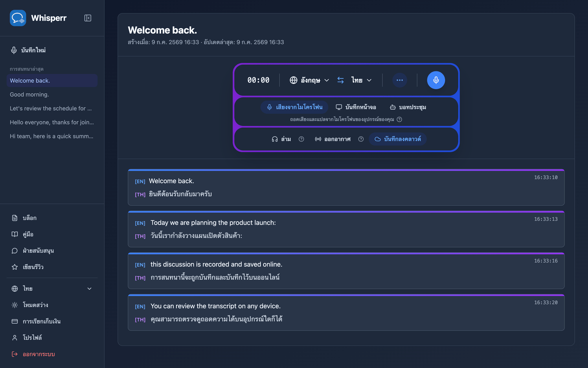Swap source and target languages
Screen dimensions: 588x368
[x=341, y=80]
